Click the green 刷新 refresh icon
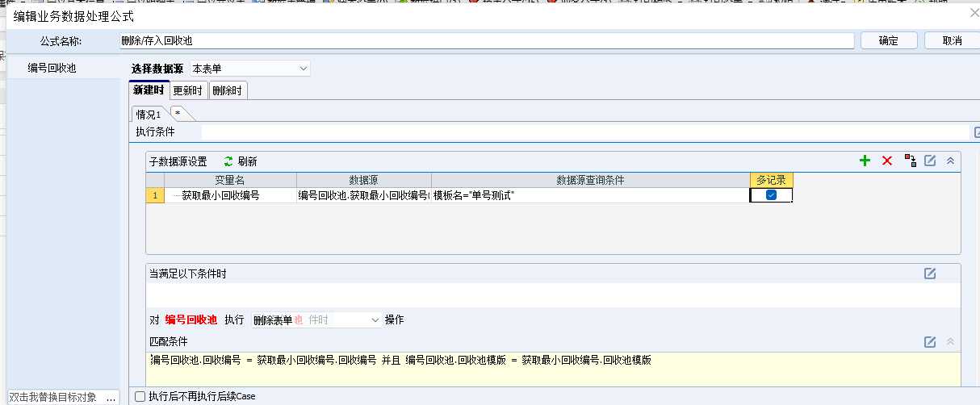This screenshot has height=405, width=980. click(x=228, y=161)
